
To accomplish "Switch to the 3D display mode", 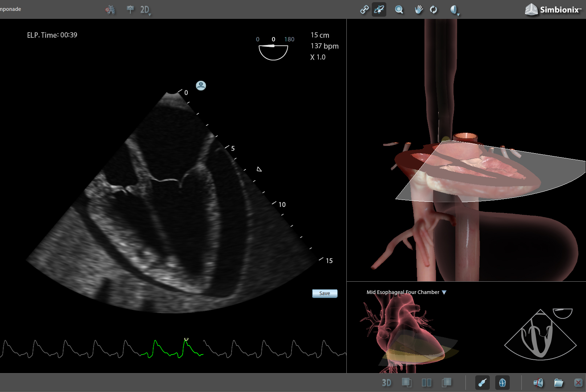I will (387, 382).
